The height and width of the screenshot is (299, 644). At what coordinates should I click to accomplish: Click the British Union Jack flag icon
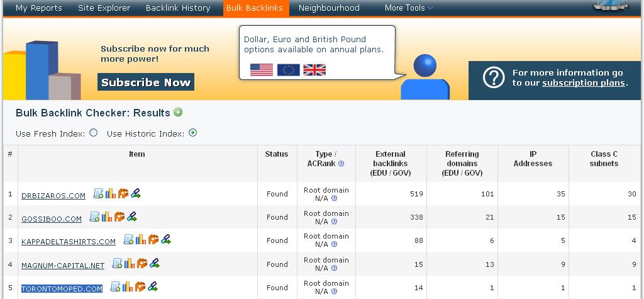coord(314,70)
